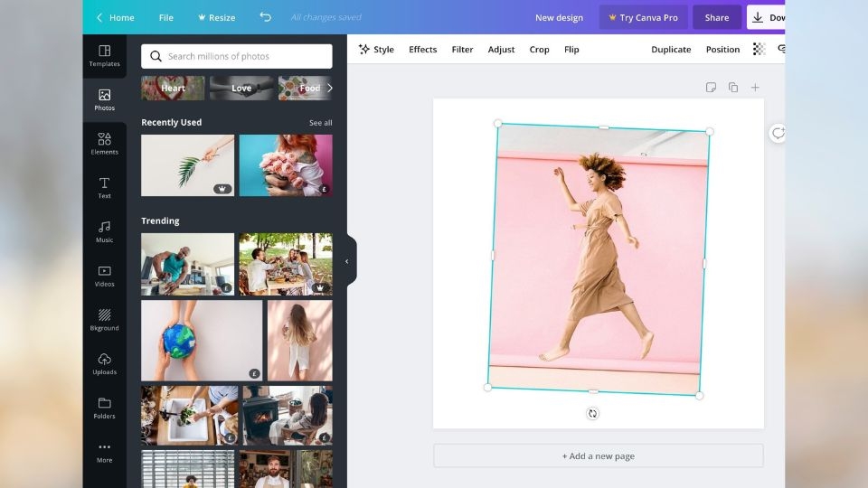Click the duplicate page icon above canvas

coord(733,88)
